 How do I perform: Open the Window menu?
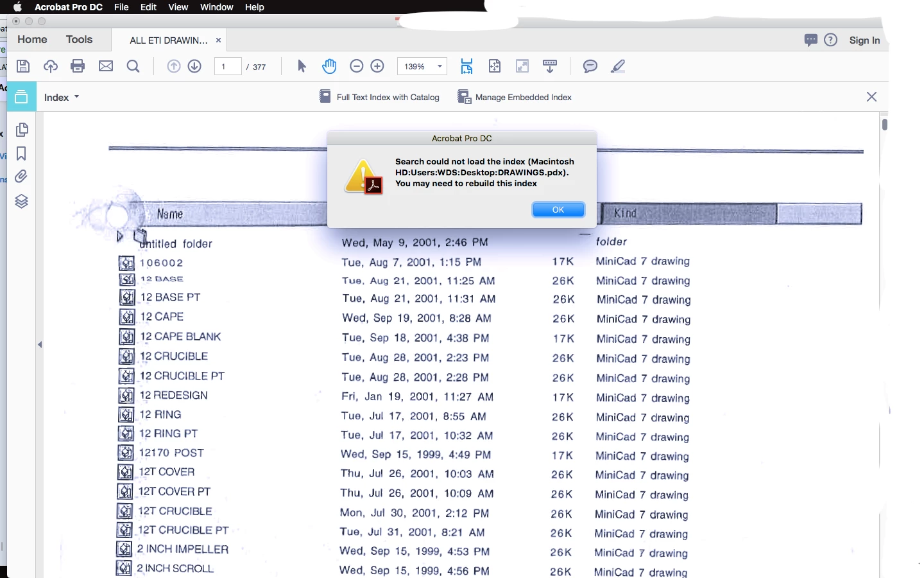click(216, 7)
